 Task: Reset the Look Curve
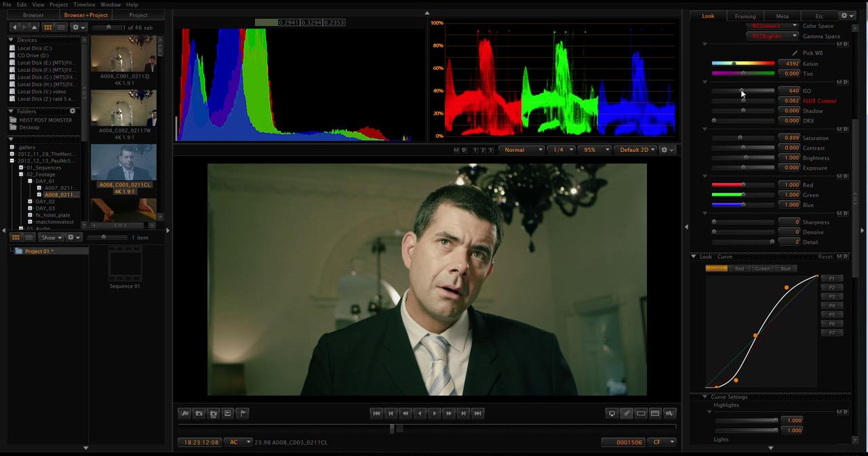pyautogui.click(x=825, y=256)
